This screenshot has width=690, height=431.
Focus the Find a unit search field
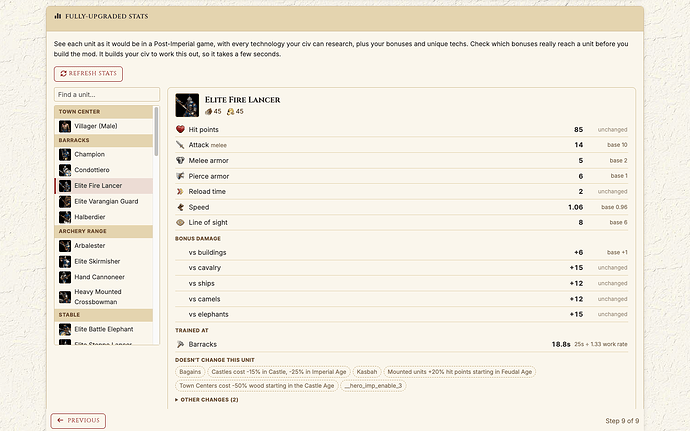point(107,94)
